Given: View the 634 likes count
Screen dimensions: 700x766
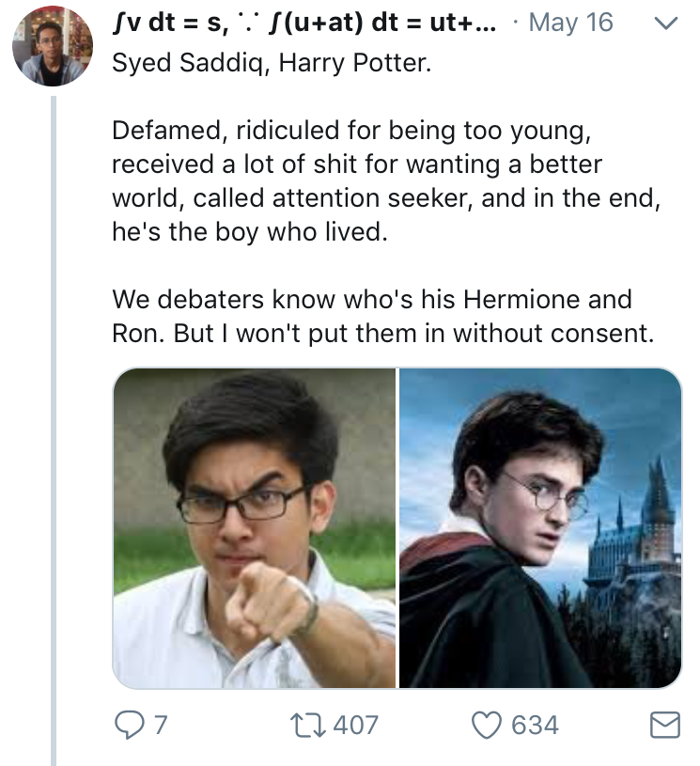Looking at the screenshot, I should [535, 725].
